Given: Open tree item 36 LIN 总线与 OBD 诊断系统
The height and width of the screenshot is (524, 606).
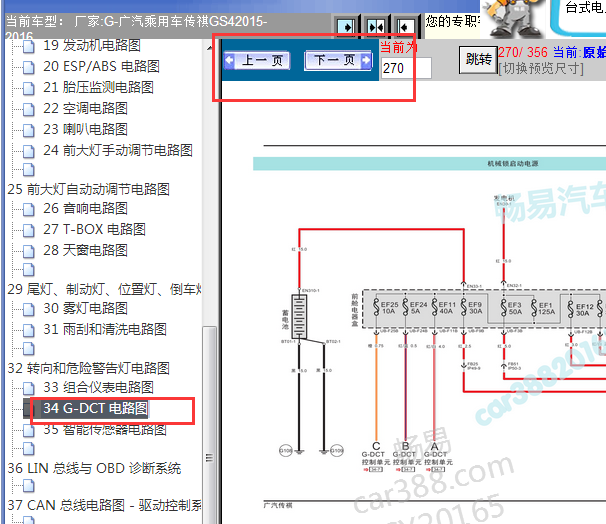Looking at the screenshot, I should 94,468.
